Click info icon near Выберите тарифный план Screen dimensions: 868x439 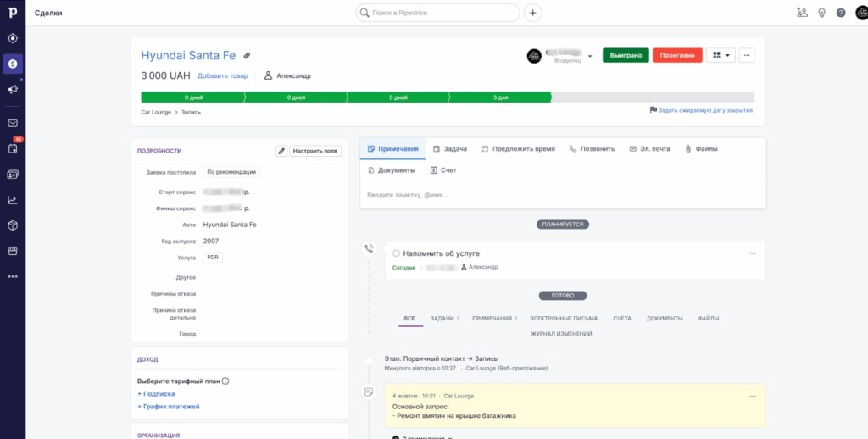(x=225, y=381)
